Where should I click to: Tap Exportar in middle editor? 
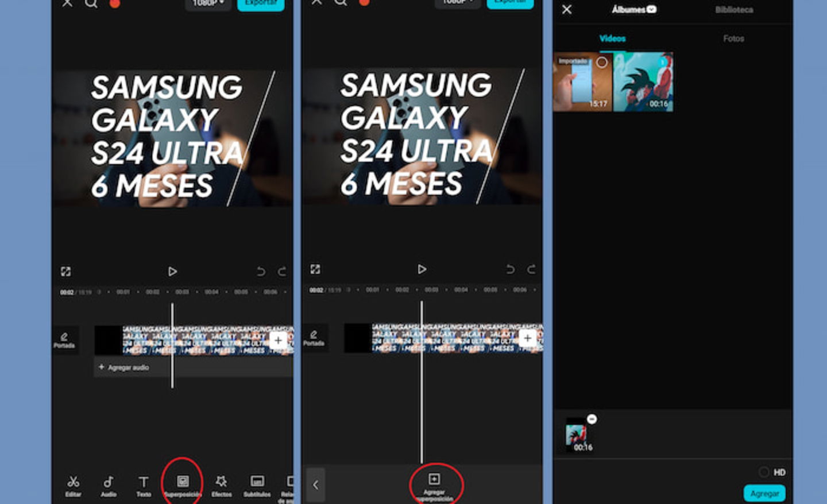510,3
